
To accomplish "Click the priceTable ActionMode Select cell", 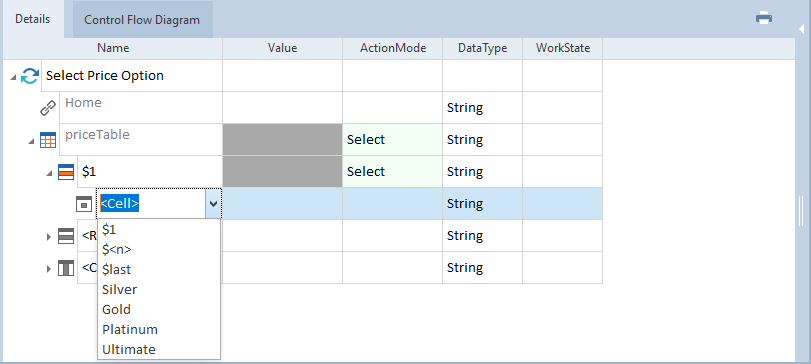I will click(393, 140).
